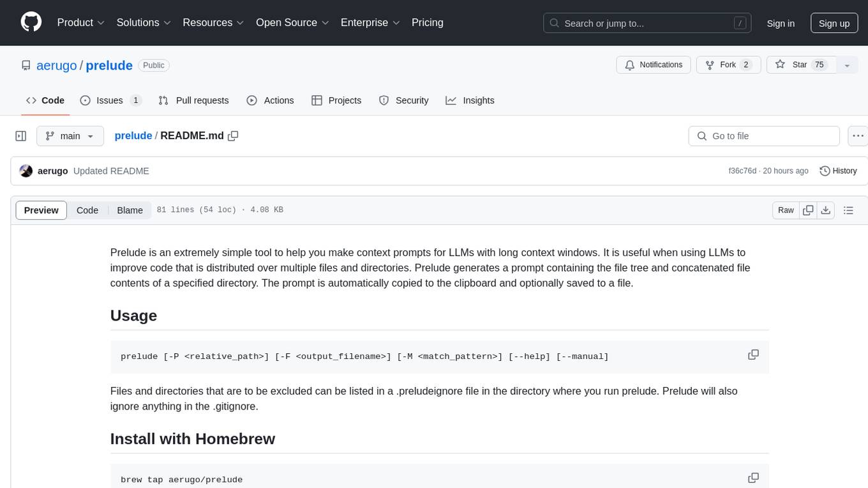Copy the README.md file path
Screen dimensions: 868x488
point(233,135)
